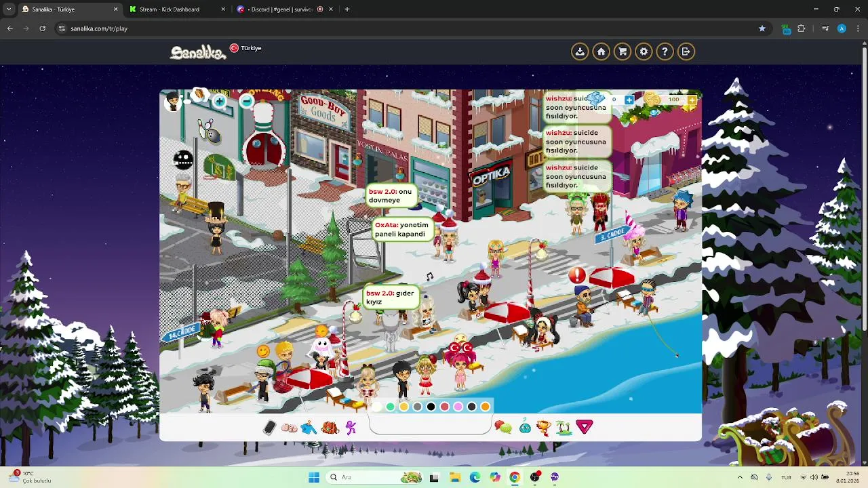
Task: Add diamonds with the blue plus button
Action: point(629,100)
